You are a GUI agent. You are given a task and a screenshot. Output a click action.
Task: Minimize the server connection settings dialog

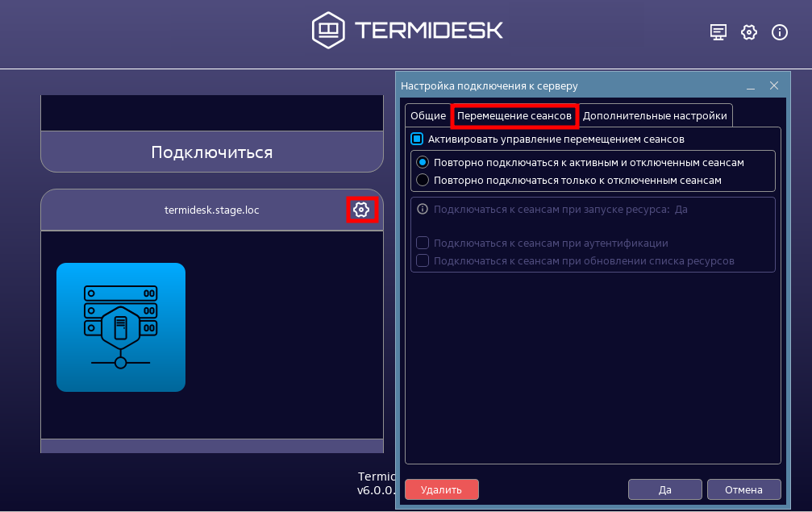[x=751, y=86]
